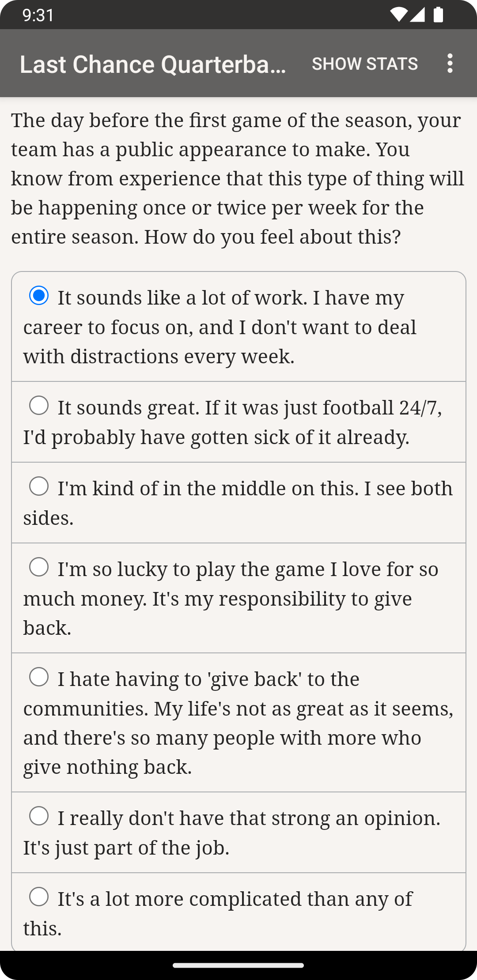Tap the battery icon in status bar
477x980 pixels.
pos(438,15)
